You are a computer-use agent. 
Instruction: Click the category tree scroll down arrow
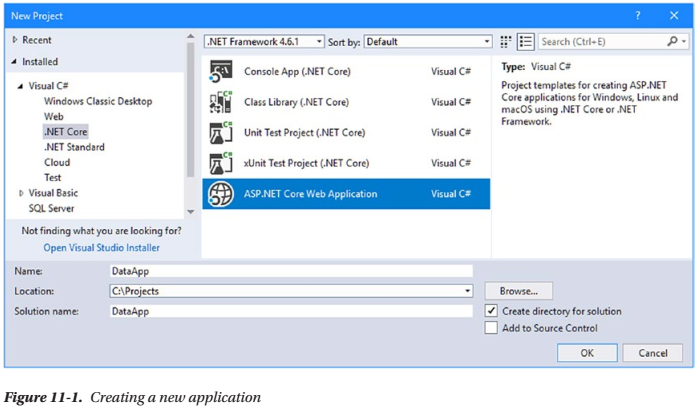click(x=191, y=212)
